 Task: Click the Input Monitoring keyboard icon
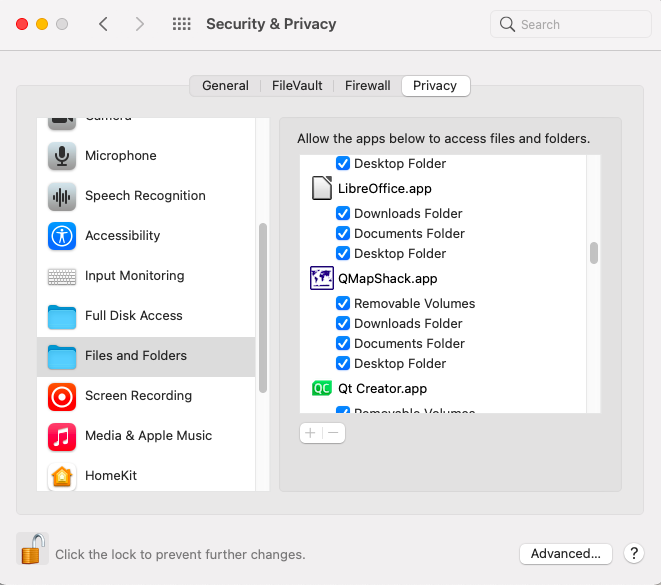coord(62,276)
